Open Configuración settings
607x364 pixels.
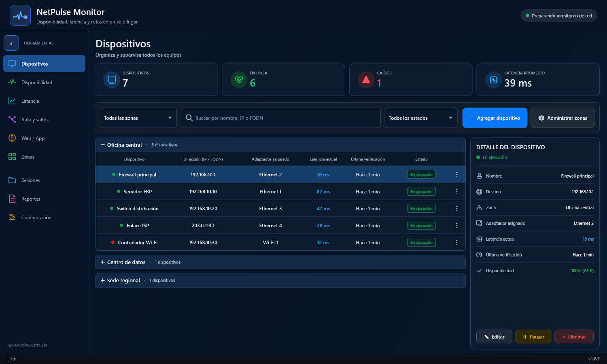coord(45,217)
